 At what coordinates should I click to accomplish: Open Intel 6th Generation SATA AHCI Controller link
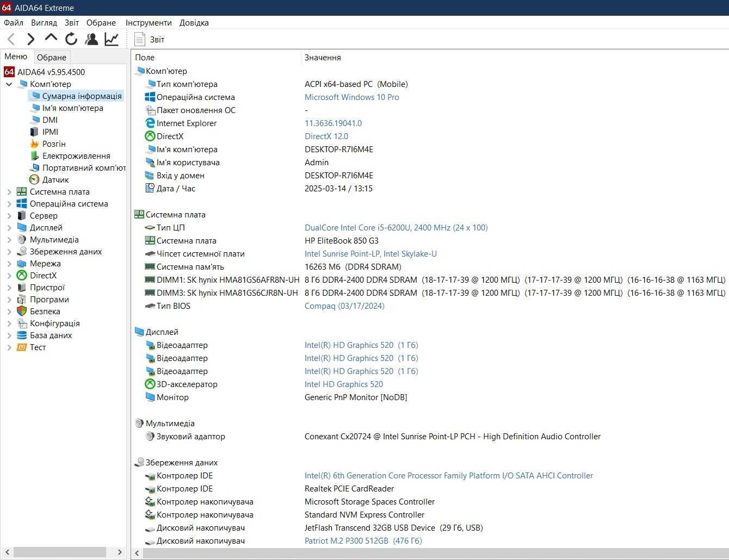449,476
